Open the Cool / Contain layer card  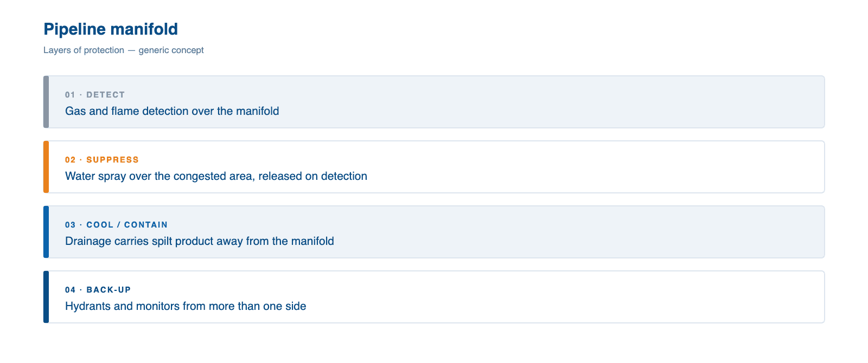(x=434, y=232)
